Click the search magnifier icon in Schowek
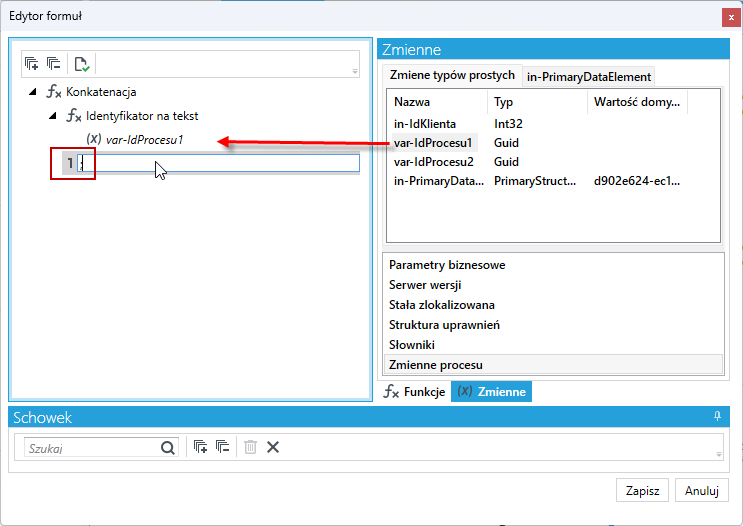Viewport: 743px width, 526px height. point(168,447)
